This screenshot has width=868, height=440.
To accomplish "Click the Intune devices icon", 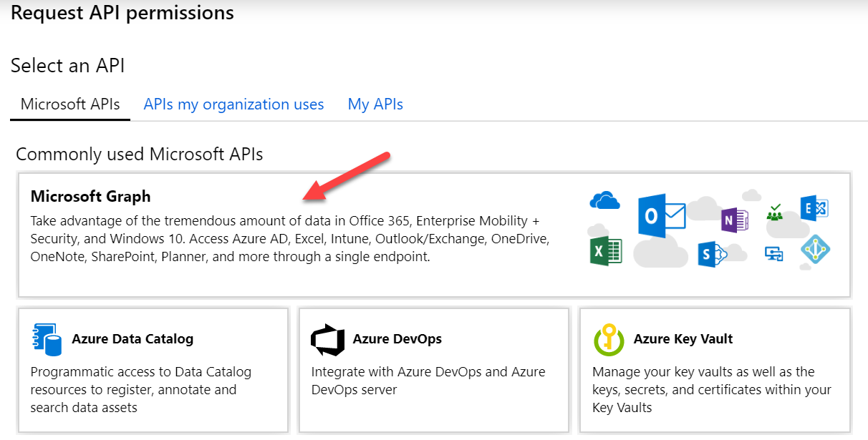I will (774, 253).
